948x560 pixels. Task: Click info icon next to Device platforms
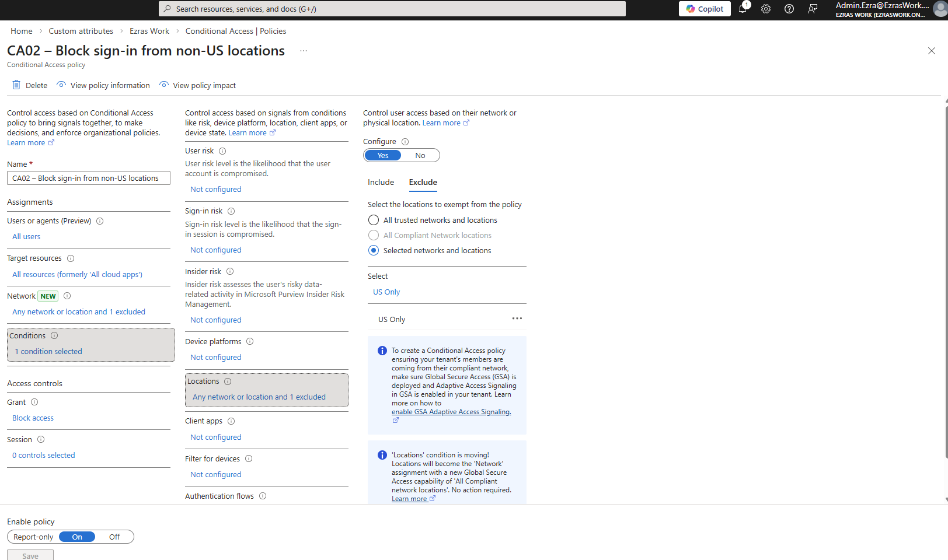tap(250, 342)
